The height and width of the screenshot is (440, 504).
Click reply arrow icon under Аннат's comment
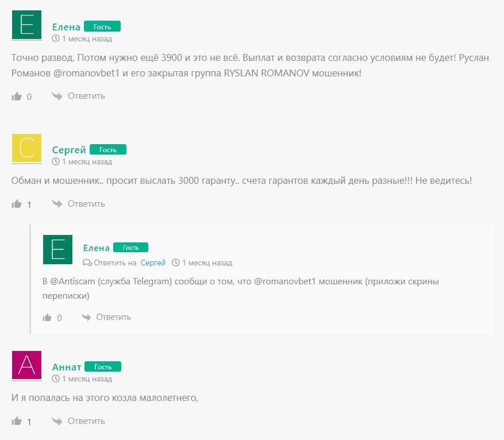[57, 421]
